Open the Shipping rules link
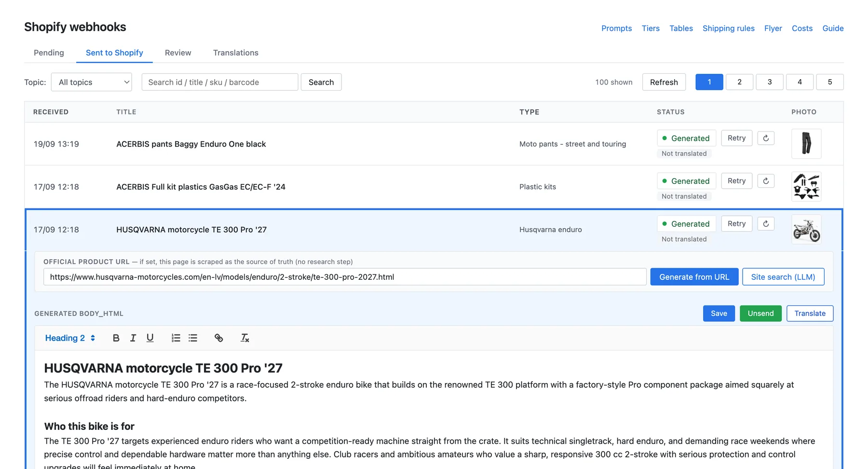Viewport: 868px width, 469px height. [728, 28]
